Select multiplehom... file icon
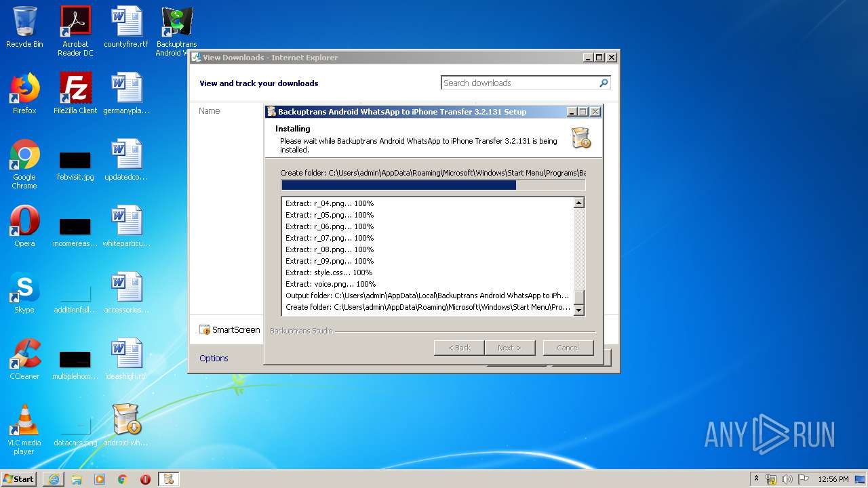The height and width of the screenshot is (488, 868). coord(75,364)
